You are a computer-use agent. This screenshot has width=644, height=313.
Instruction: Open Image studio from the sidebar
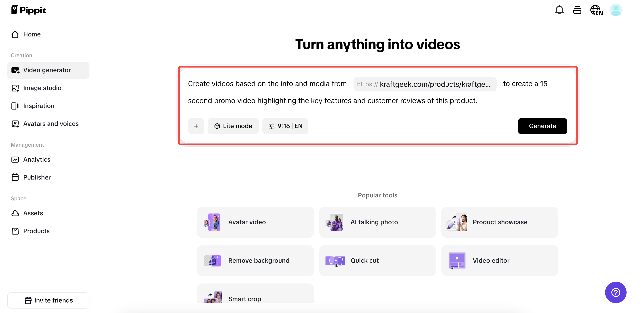(42, 88)
